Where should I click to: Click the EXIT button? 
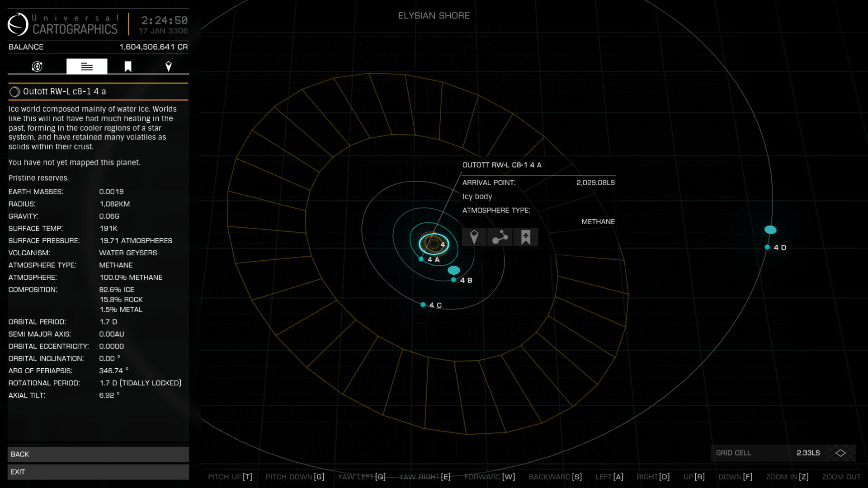pos(98,472)
